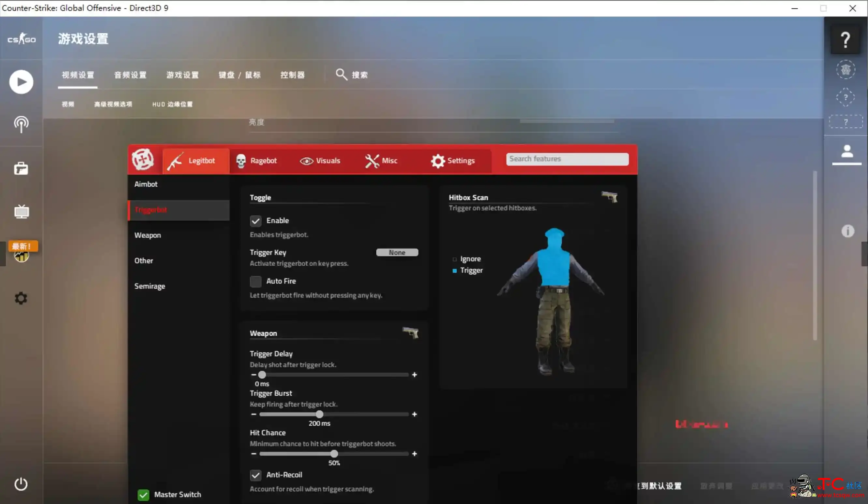Select Weapon from left sidebar panel
Viewport: 868px width, 504px height.
coord(147,235)
